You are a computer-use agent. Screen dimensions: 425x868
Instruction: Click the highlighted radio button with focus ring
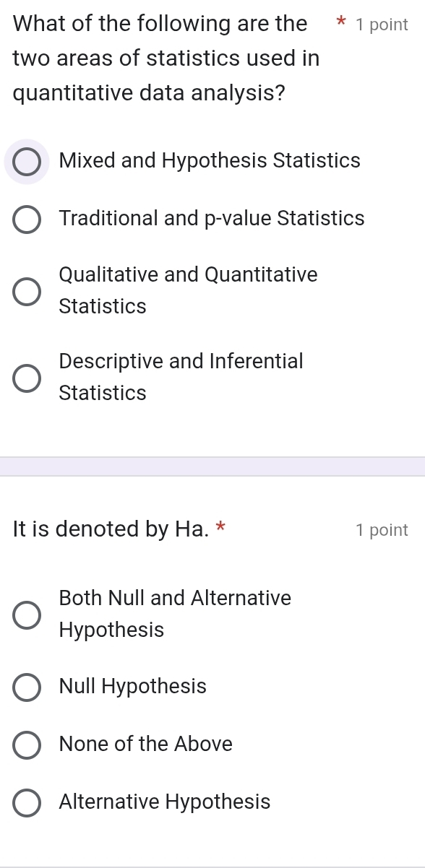click(x=27, y=161)
